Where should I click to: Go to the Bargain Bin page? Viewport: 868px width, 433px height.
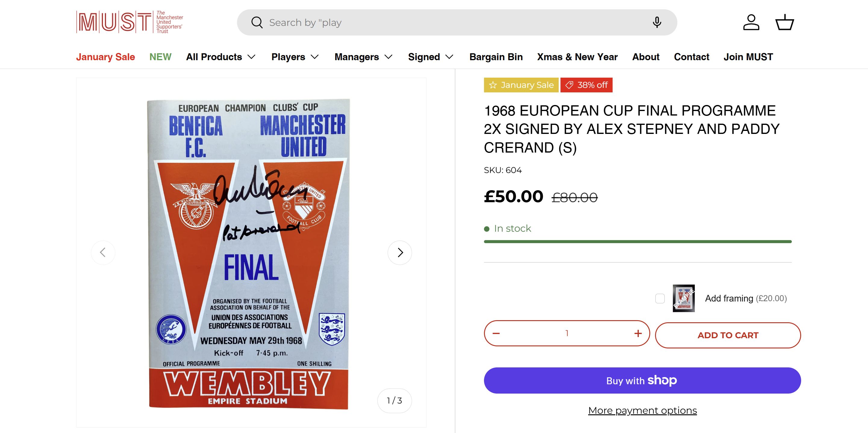[496, 57]
